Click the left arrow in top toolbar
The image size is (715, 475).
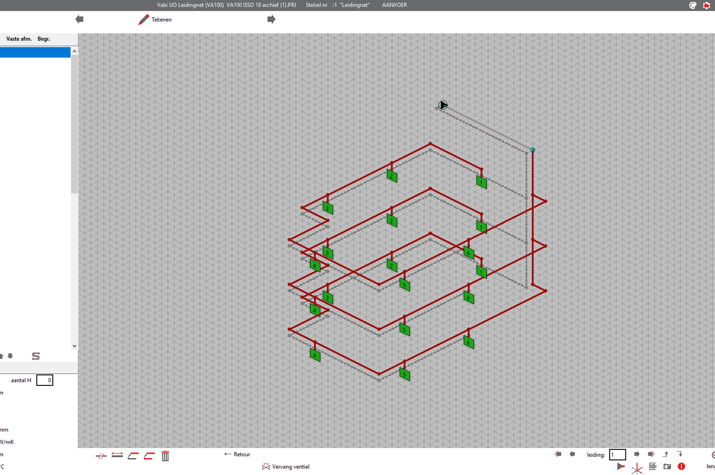pos(80,19)
